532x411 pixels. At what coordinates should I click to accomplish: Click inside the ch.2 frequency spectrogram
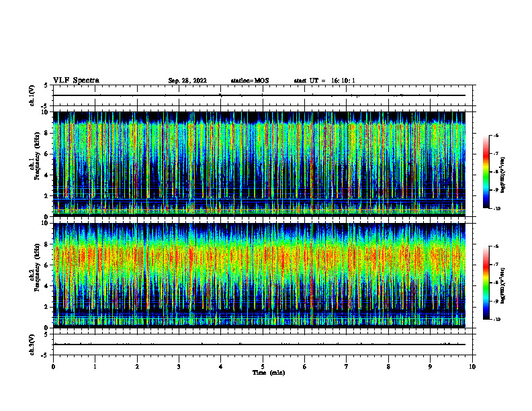[259, 275]
